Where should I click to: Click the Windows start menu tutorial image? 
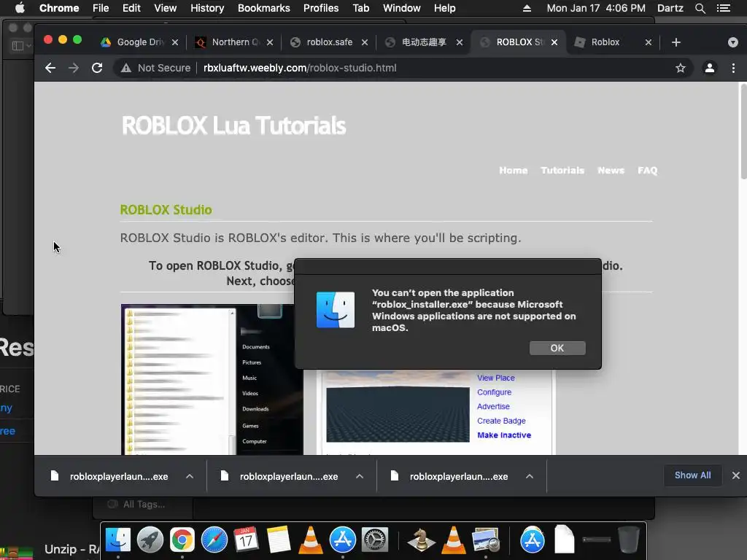pyautogui.click(x=212, y=379)
